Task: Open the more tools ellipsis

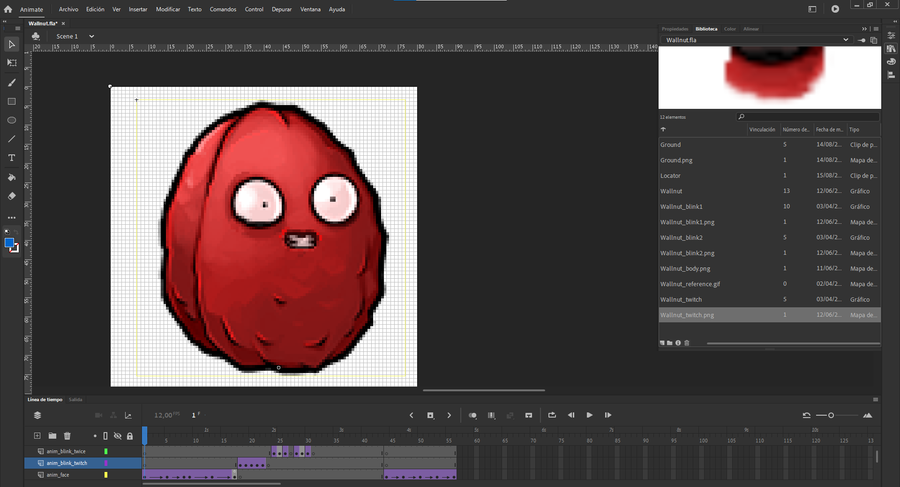Action: (11, 218)
